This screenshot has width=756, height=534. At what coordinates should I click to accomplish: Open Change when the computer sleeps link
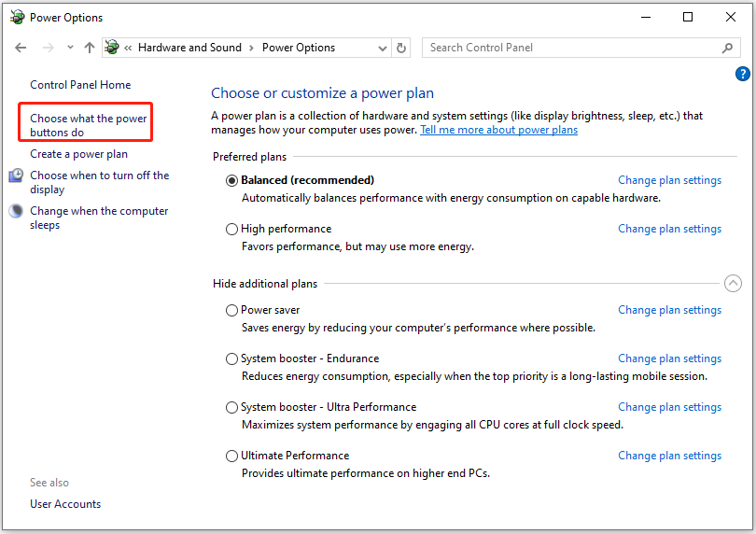click(99, 218)
